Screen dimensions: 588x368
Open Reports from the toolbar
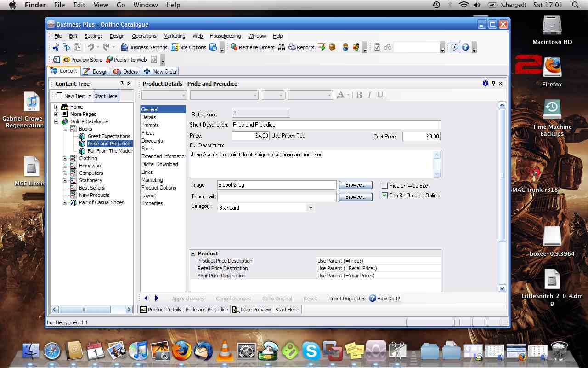(x=301, y=47)
